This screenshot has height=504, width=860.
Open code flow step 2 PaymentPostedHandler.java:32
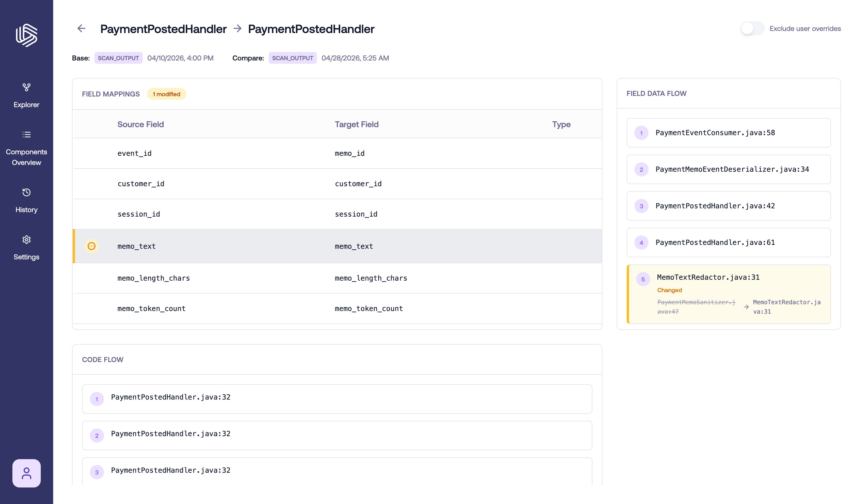pos(337,436)
